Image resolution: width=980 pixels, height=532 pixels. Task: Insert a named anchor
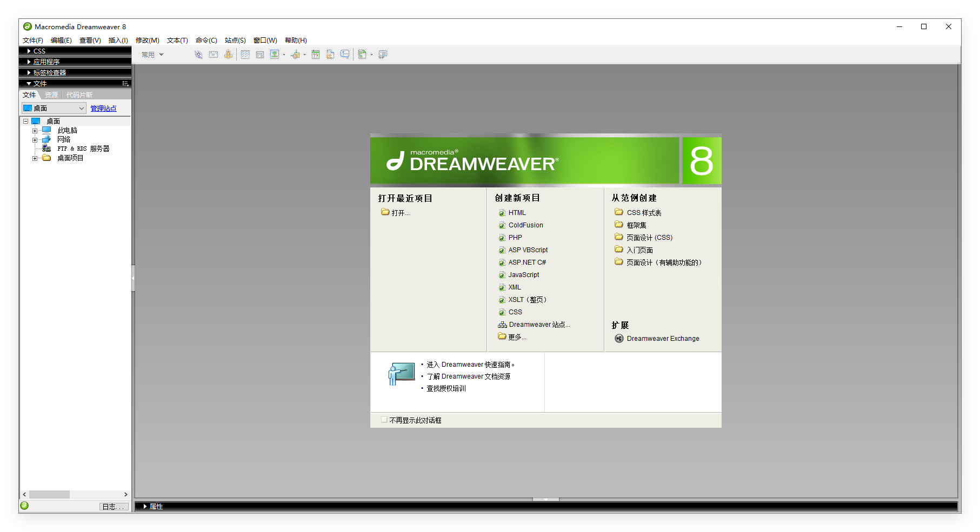coord(228,54)
